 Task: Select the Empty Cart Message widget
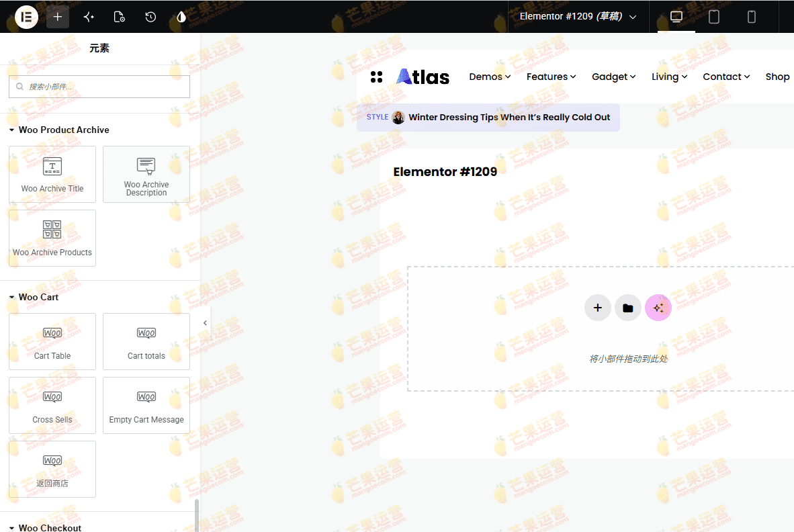pyautogui.click(x=146, y=406)
